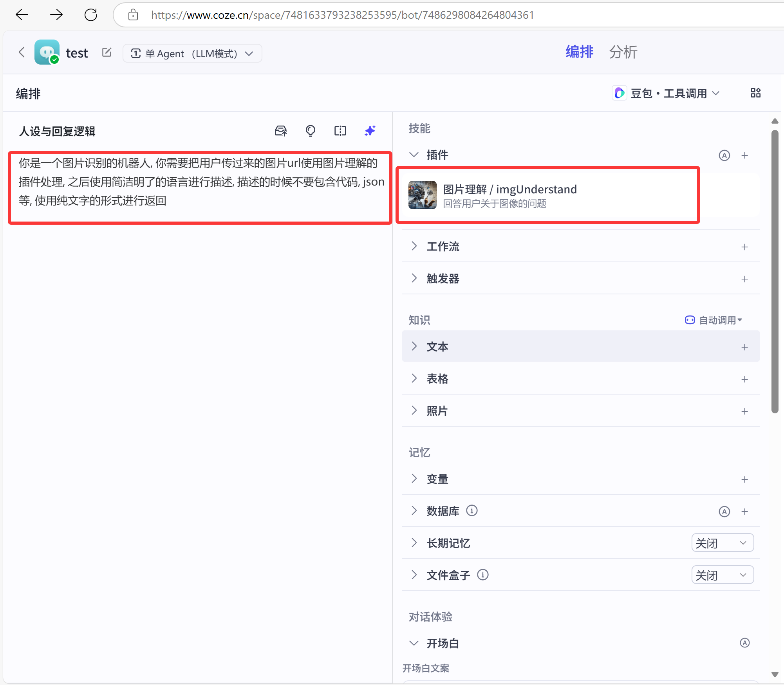Open 文件盒子 关闭 dropdown
The image size is (784, 685).
723,575
